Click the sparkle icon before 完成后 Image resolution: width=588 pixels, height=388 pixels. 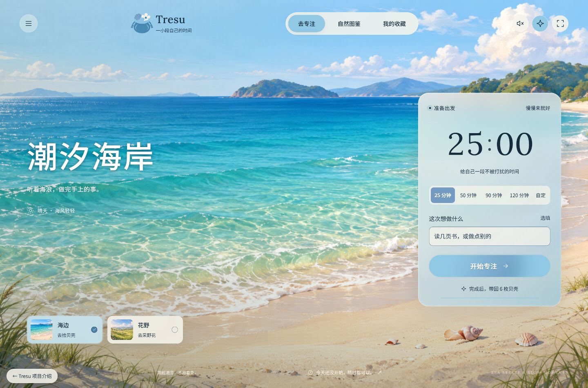(x=463, y=289)
